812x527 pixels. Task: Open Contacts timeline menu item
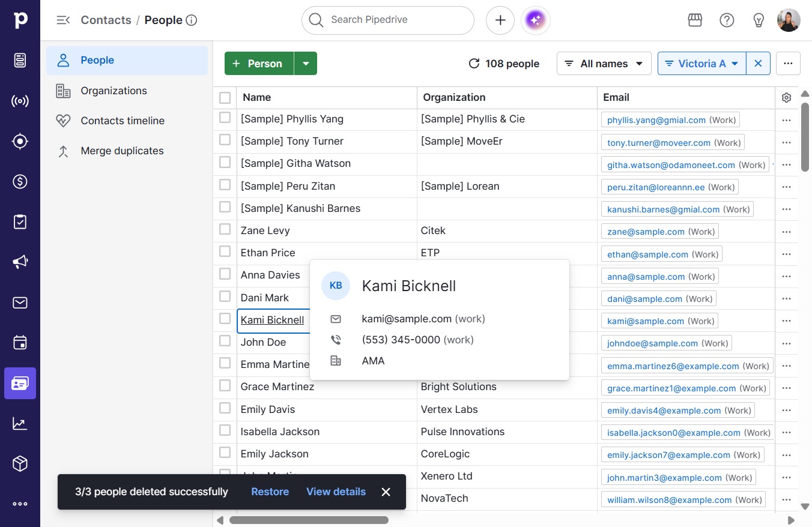coord(127,121)
